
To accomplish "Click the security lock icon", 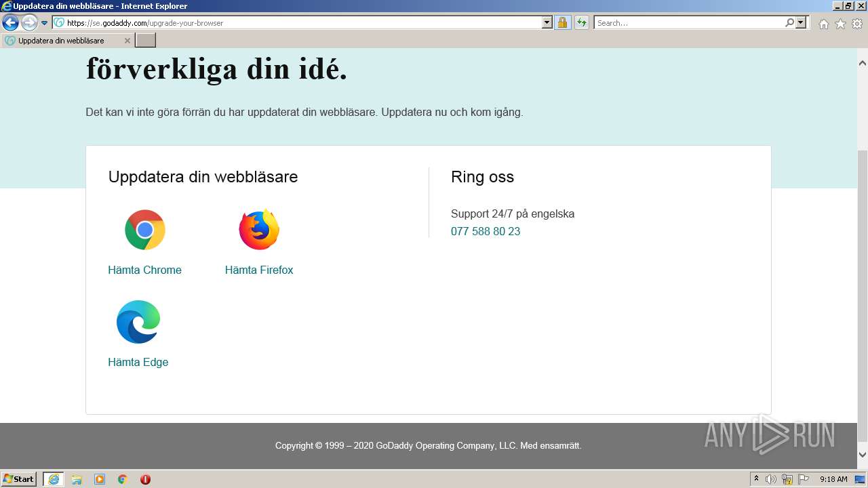I will click(x=562, y=23).
